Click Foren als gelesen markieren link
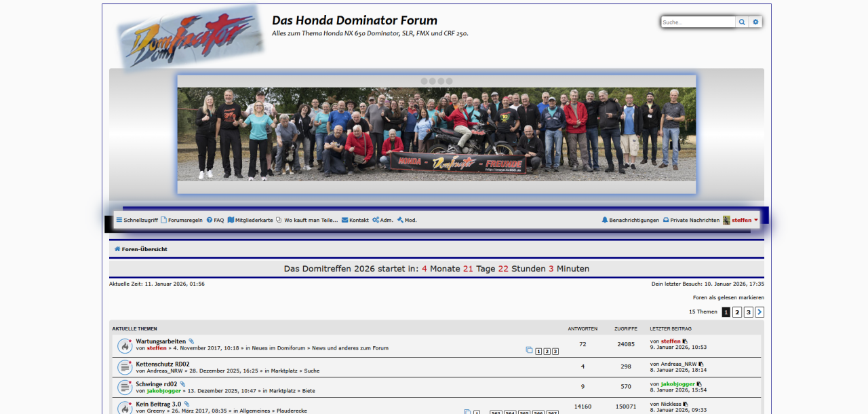The width and height of the screenshot is (868, 414). [728, 298]
